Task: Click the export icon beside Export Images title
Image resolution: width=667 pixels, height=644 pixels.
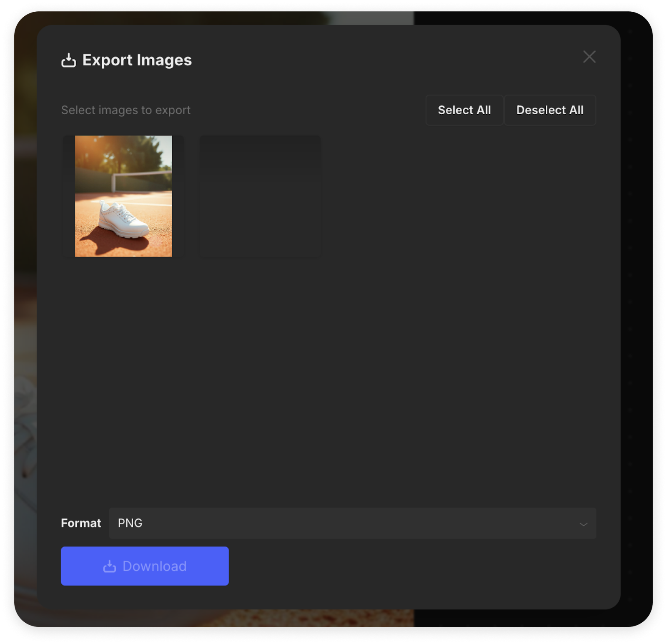Action: point(69,60)
